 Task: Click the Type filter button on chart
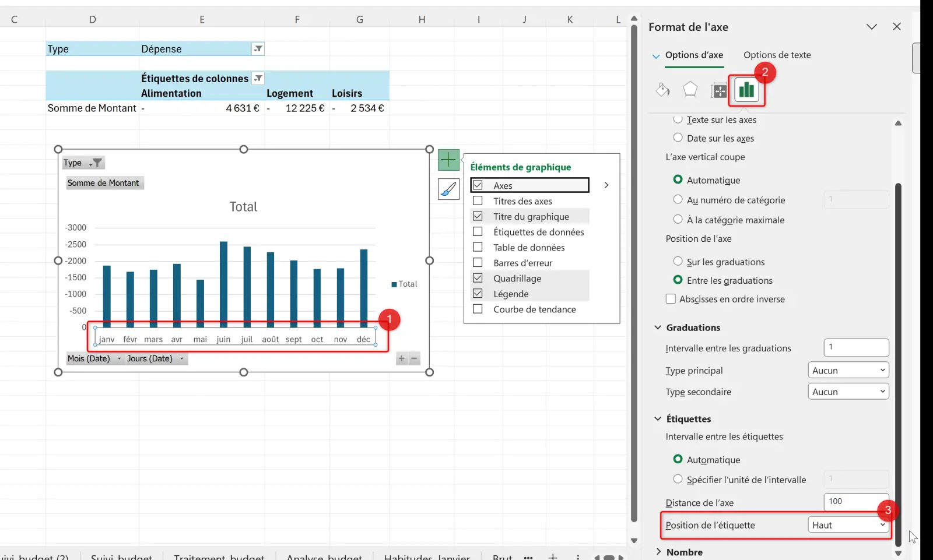pyautogui.click(x=83, y=163)
